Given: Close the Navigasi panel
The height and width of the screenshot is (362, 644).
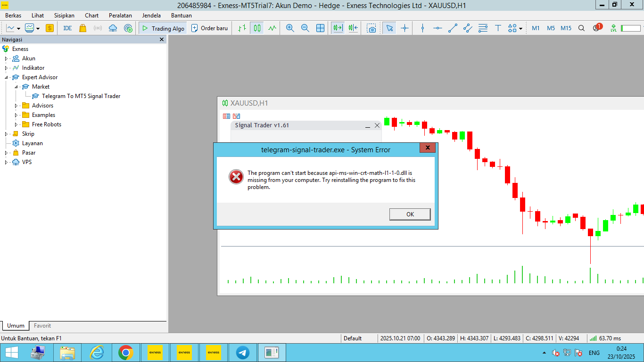Looking at the screenshot, I should 162,40.
